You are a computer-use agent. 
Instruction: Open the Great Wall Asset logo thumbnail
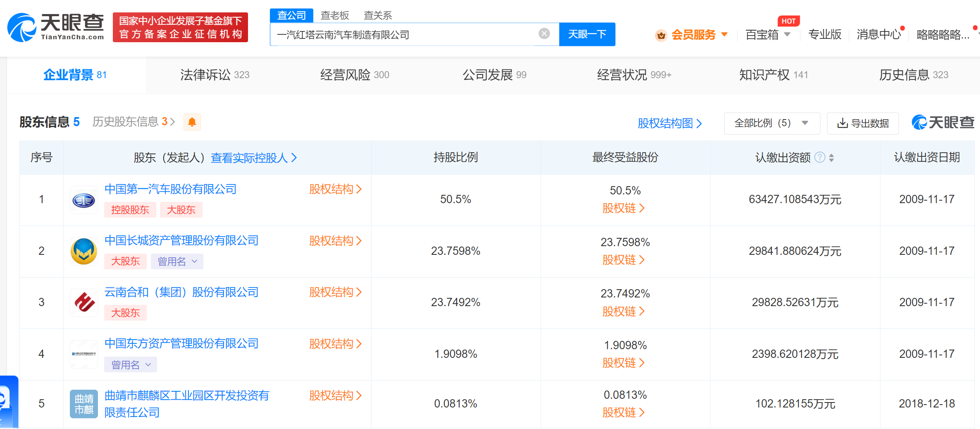pos(84,252)
